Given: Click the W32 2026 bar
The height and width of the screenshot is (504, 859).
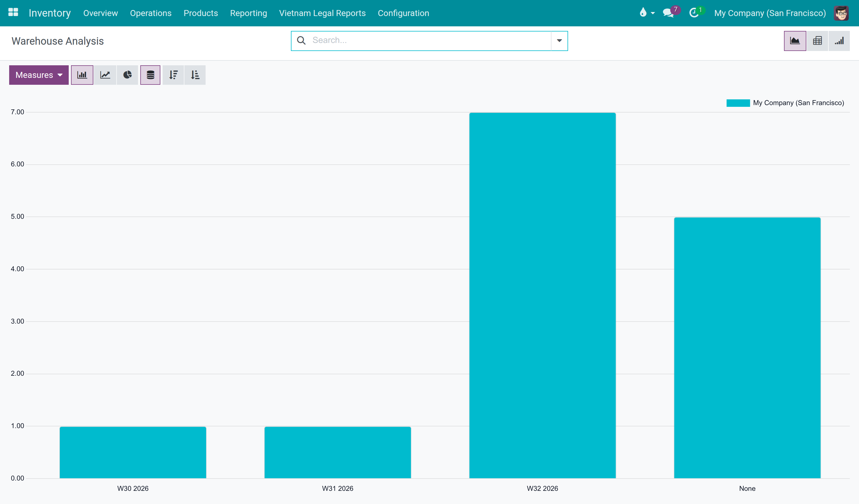Looking at the screenshot, I should pyautogui.click(x=542, y=295).
